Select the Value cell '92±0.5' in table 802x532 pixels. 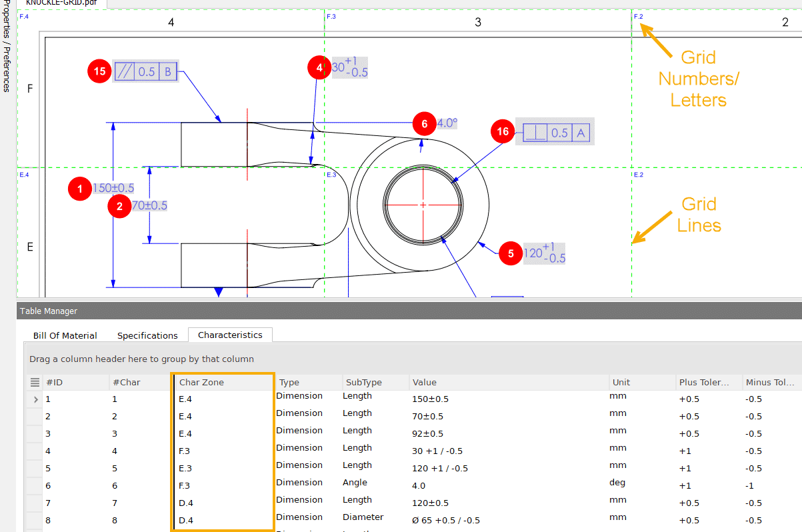[428, 434]
